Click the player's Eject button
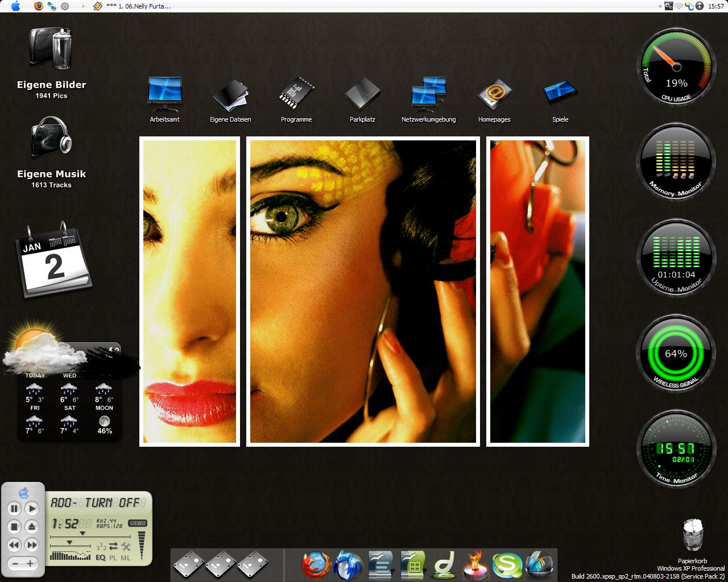Viewport: 728px width, 582px height. [32, 527]
